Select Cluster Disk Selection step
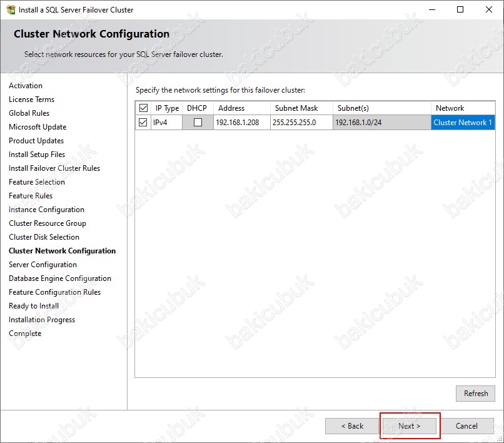 tap(44, 237)
